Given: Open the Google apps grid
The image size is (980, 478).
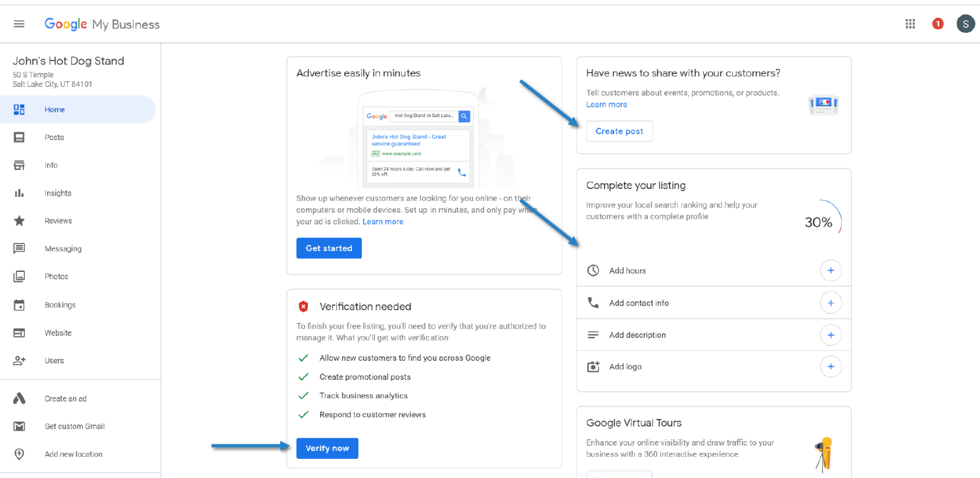Looking at the screenshot, I should tap(910, 24).
